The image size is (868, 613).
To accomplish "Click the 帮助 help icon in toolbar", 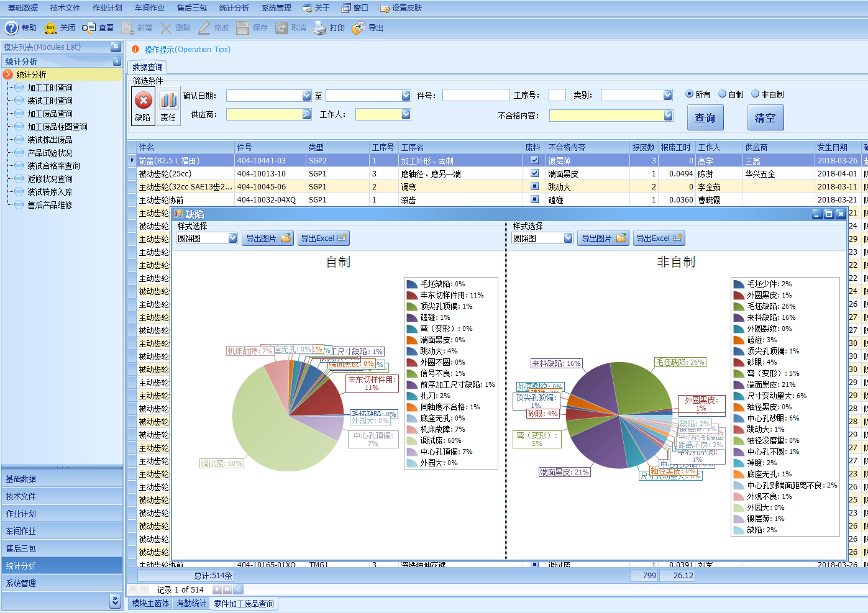I will [x=12, y=28].
